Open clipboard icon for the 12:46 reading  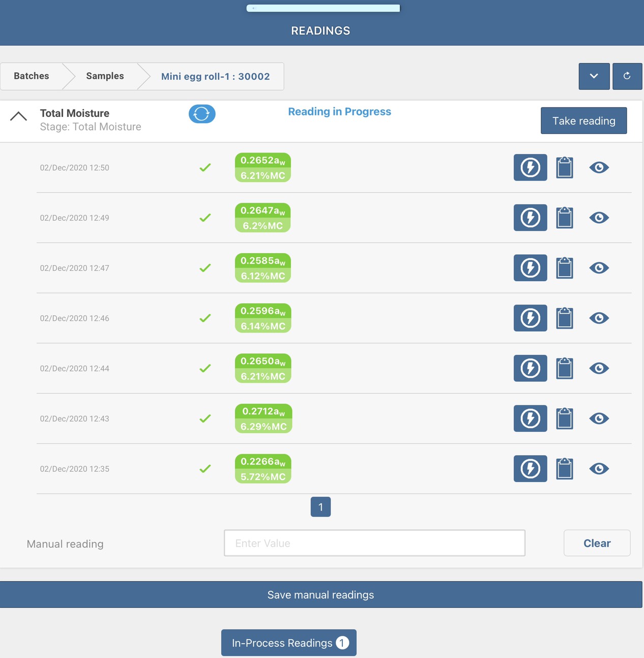(x=564, y=318)
